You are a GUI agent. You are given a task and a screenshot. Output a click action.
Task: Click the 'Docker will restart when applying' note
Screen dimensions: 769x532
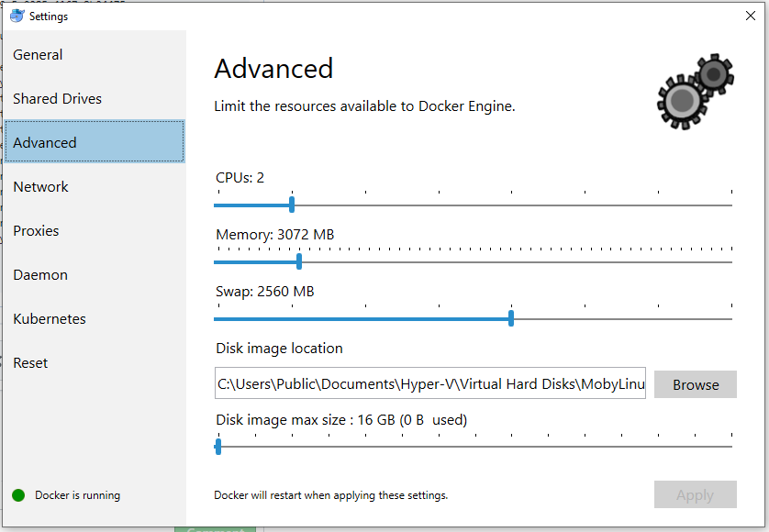(331, 495)
